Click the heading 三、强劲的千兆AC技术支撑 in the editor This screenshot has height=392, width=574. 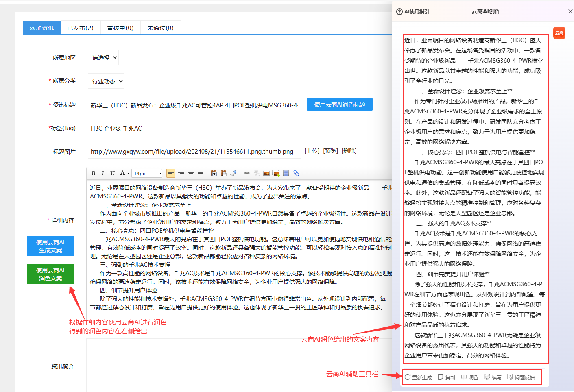coord(135,265)
